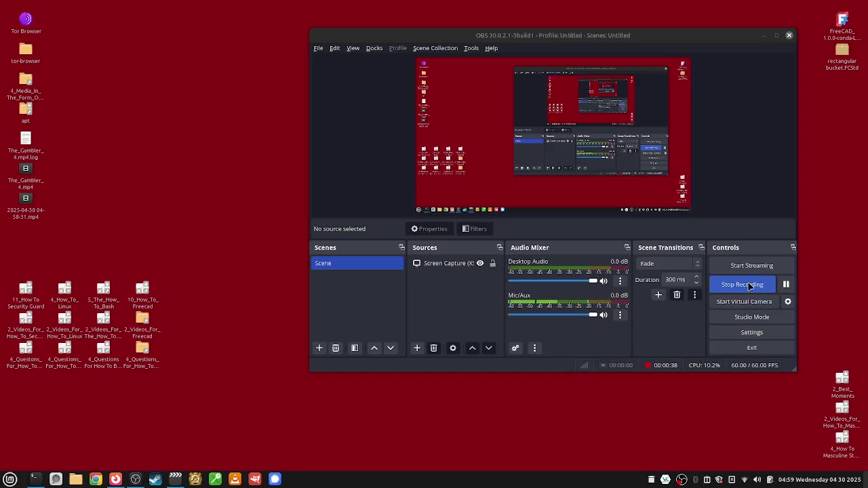Open VLC media player in taskbar

pyautogui.click(x=235, y=479)
